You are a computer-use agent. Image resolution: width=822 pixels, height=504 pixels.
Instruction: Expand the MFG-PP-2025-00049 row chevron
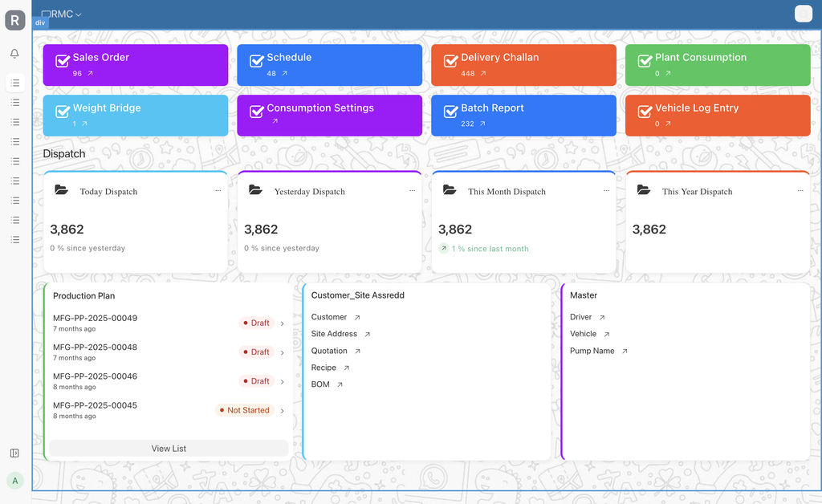click(x=282, y=323)
